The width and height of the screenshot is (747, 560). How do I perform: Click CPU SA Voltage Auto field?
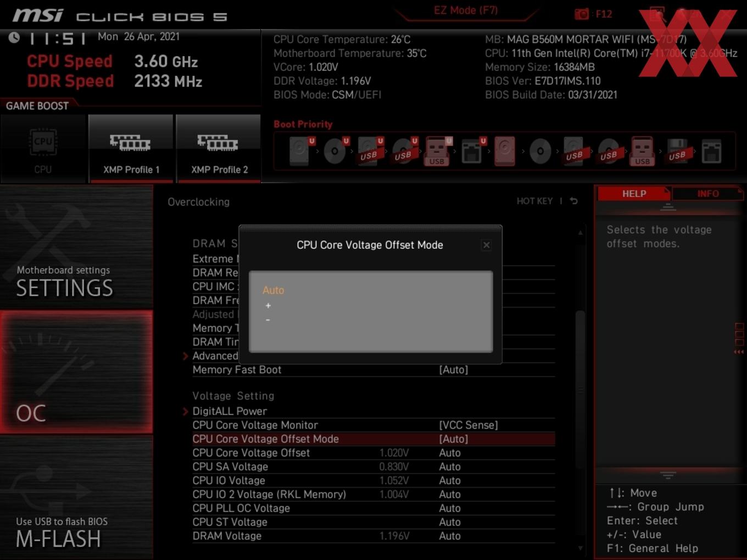click(450, 467)
